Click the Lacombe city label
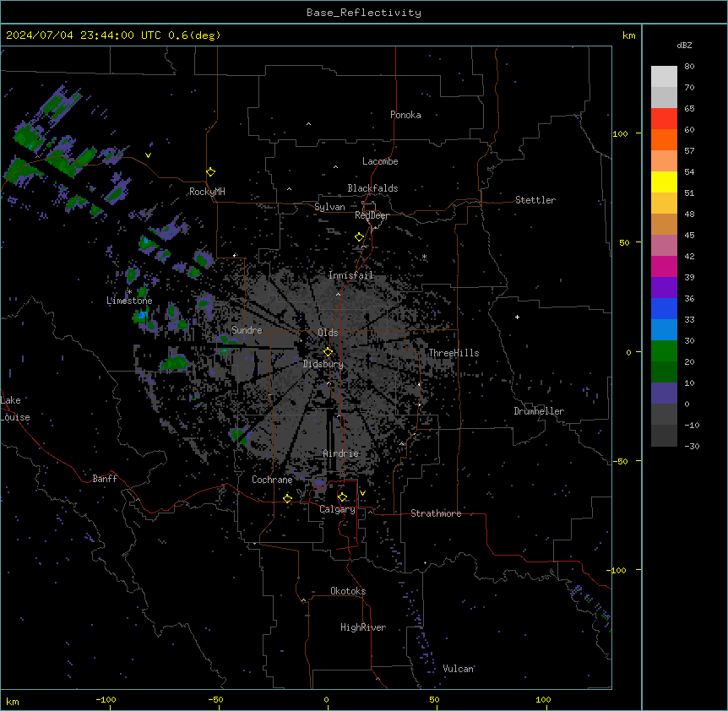This screenshot has height=711, width=728. tap(380, 161)
